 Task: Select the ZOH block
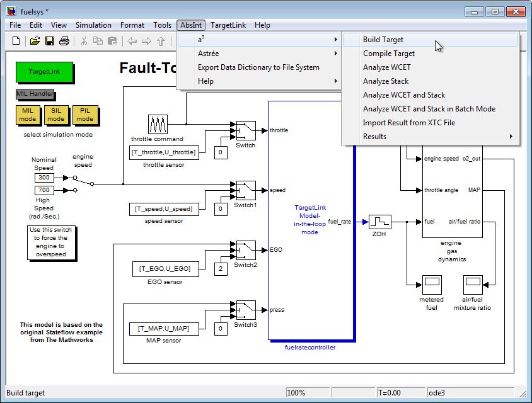point(380,222)
